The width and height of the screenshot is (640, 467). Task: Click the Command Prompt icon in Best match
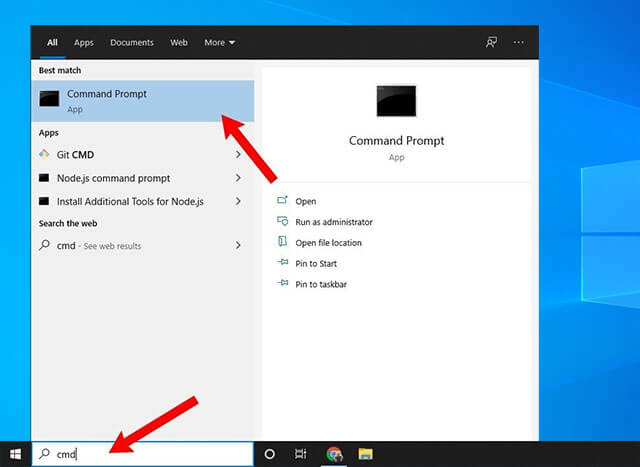pos(49,99)
